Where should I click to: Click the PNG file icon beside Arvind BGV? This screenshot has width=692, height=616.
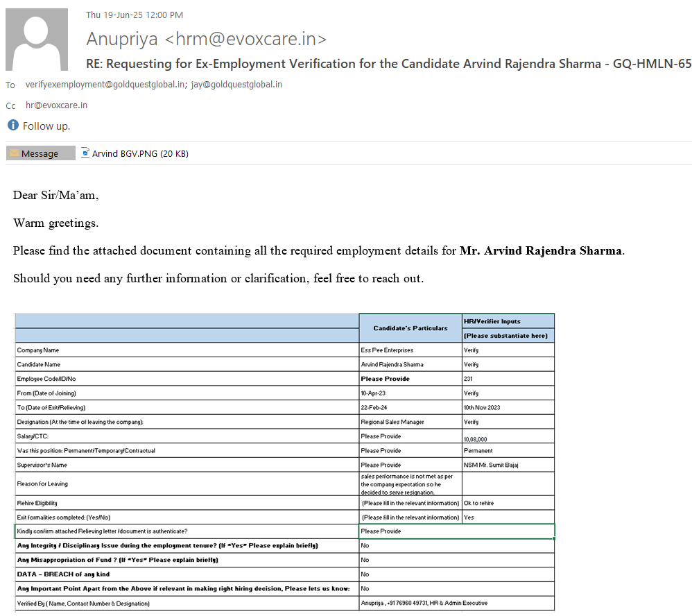85,153
